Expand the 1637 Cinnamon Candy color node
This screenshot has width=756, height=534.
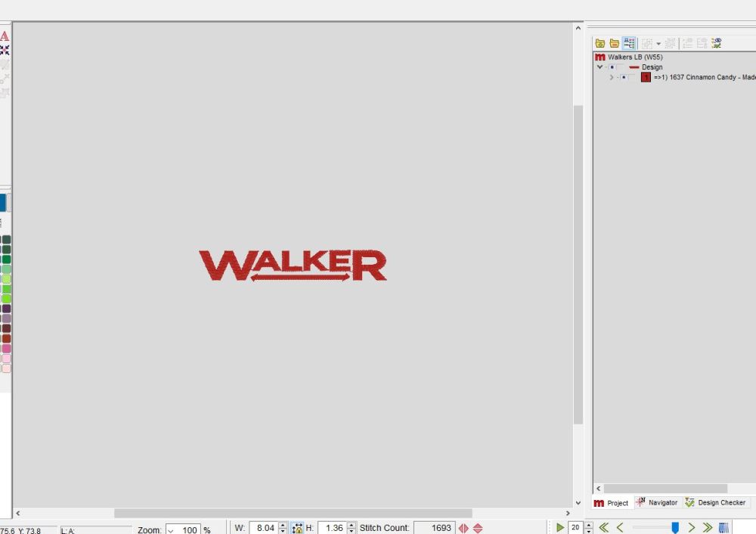[x=612, y=77]
